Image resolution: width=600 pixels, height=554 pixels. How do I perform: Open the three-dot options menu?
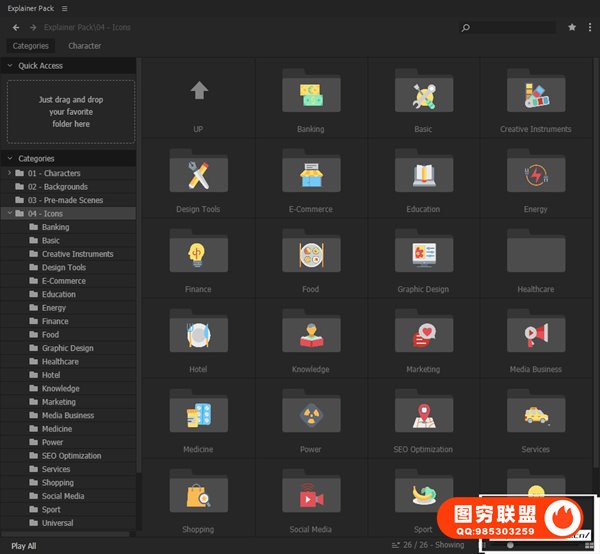[x=589, y=27]
